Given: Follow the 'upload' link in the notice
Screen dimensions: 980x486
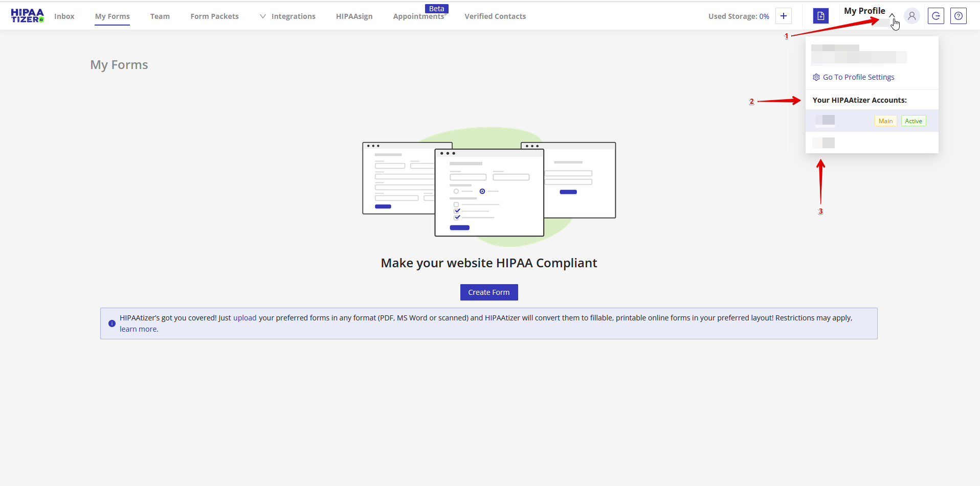Looking at the screenshot, I should [x=244, y=318].
